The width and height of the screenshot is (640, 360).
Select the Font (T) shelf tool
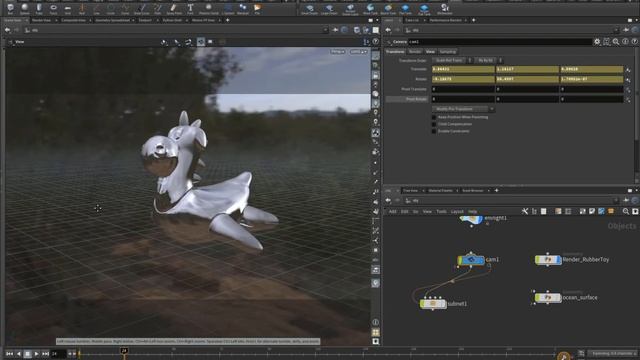pyautogui.click(x=190, y=8)
